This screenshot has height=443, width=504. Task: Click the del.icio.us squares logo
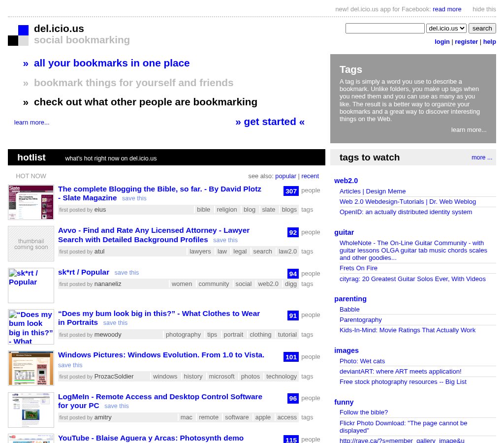coord(18,35)
